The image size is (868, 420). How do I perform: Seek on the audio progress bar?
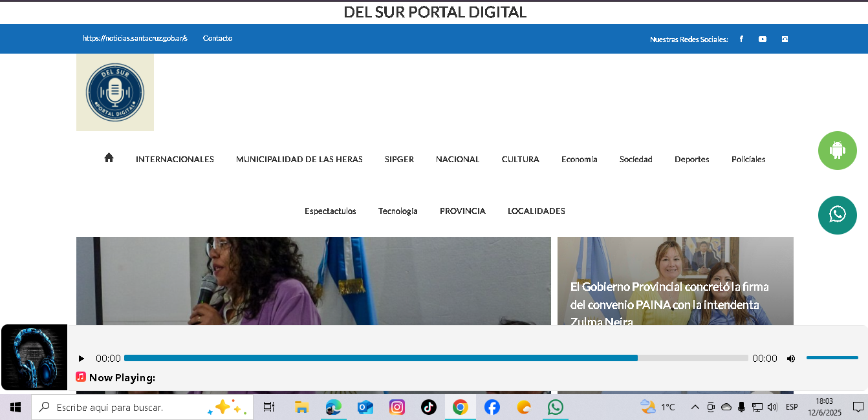(436, 358)
